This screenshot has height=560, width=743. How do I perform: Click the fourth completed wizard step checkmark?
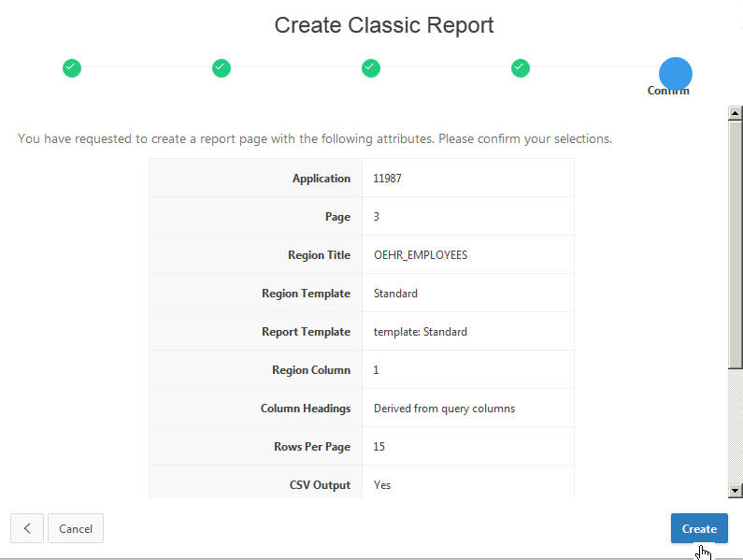pos(521,67)
